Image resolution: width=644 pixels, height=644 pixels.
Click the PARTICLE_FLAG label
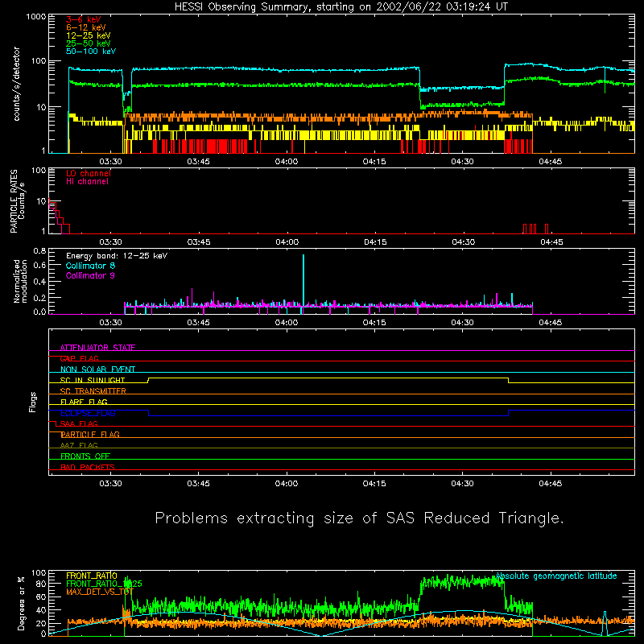[x=90, y=435]
